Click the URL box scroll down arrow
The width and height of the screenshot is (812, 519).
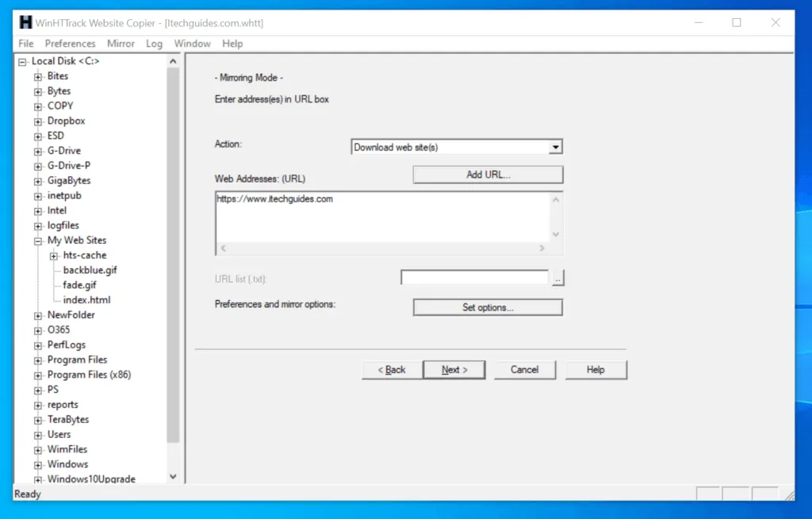[556, 234]
